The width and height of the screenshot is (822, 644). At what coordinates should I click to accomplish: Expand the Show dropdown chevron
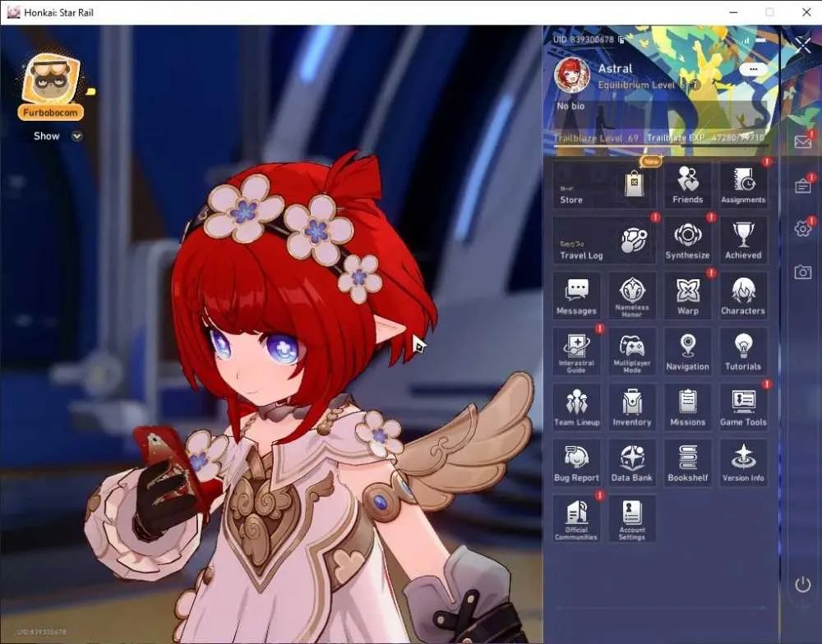coord(77,136)
